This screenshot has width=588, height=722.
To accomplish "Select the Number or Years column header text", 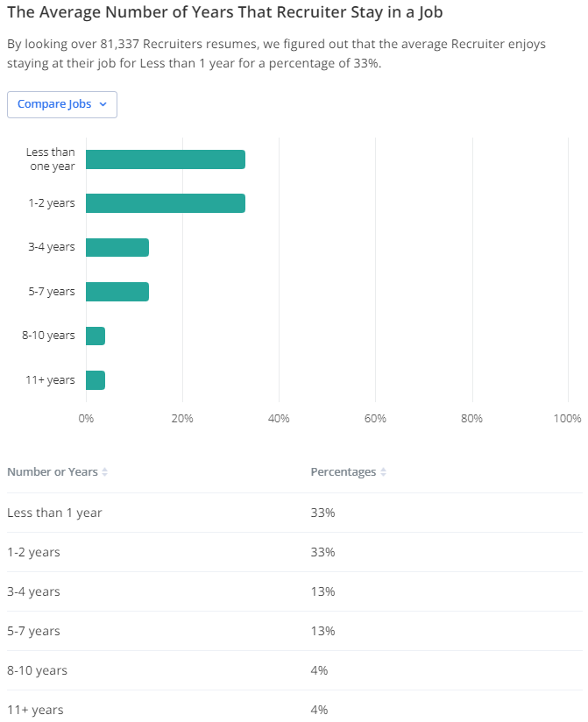I will click(x=52, y=472).
